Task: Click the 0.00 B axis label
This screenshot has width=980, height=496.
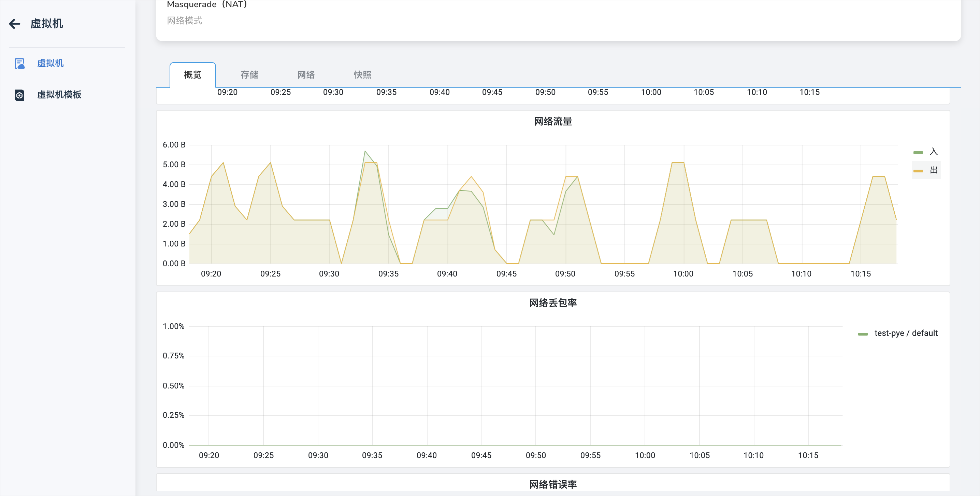Action: 174,264
